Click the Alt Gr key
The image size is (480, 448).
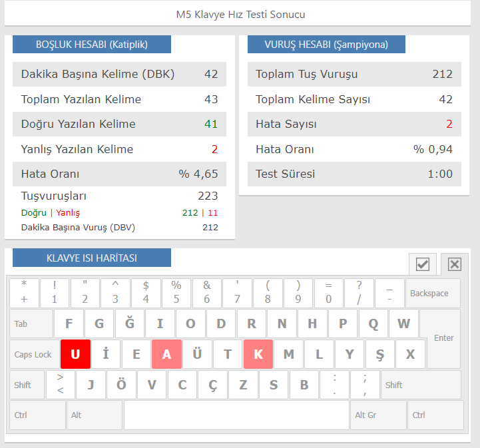[x=378, y=415]
